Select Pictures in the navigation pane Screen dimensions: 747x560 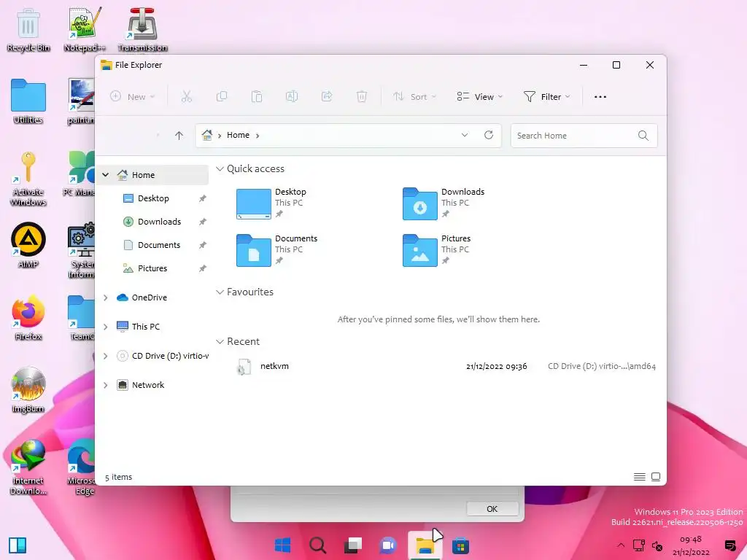153,268
